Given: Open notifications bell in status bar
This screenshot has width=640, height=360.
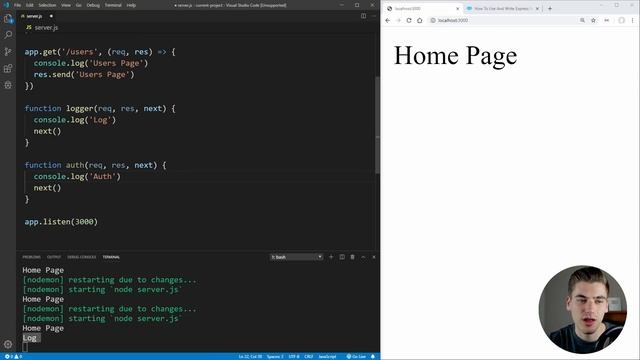Looking at the screenshot, I should [x=373, y=356].
